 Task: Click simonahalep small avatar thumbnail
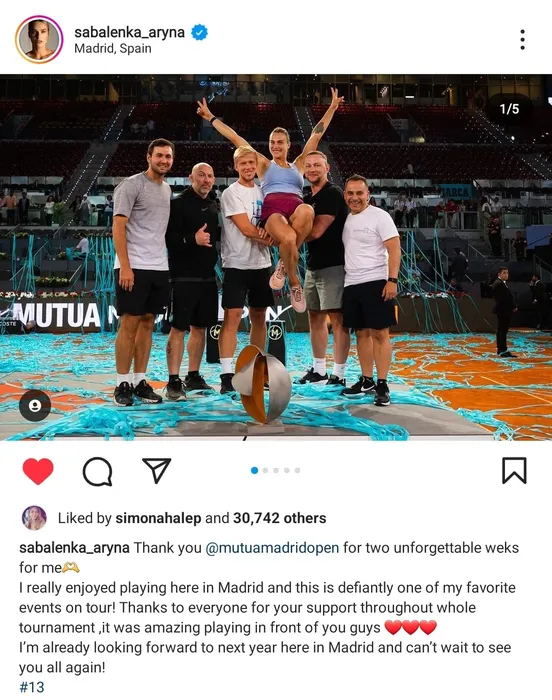[34, 518]
